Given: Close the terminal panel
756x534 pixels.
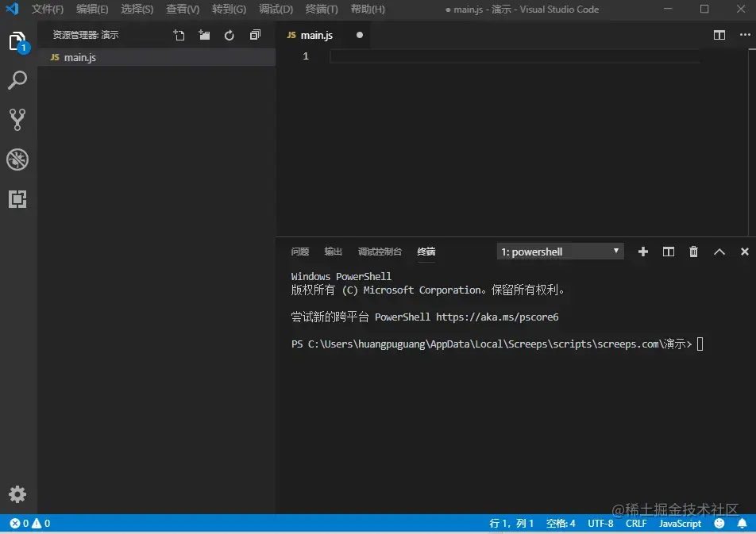Looking at the screenshot, I should point(744,252).
